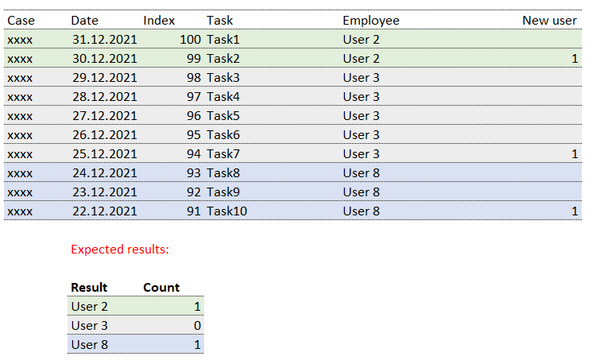Screen dimensions: 596x364
Task: Click the 'Date' column header
Action: 84,21
